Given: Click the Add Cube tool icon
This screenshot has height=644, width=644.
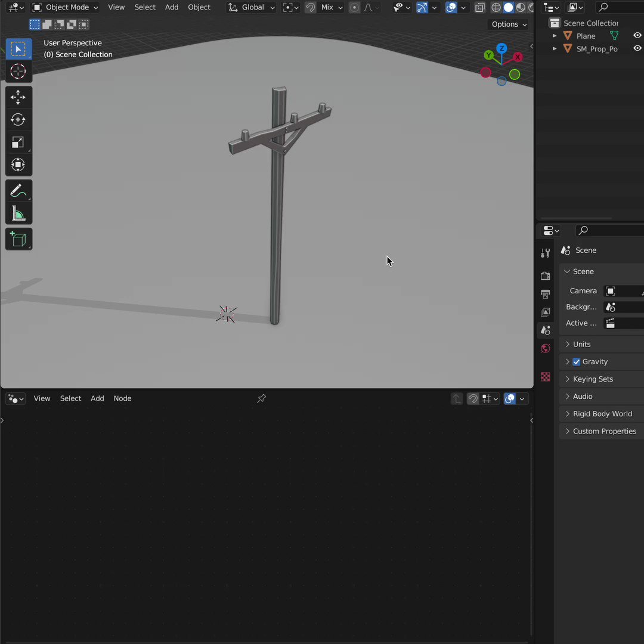Looking at the screenshot, I should [18, 239].
